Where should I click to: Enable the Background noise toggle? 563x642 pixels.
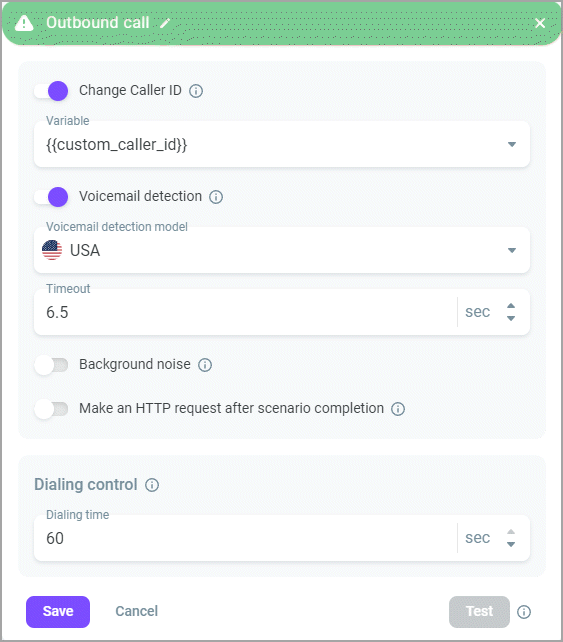pyautogui.click(x=51, y=365)
